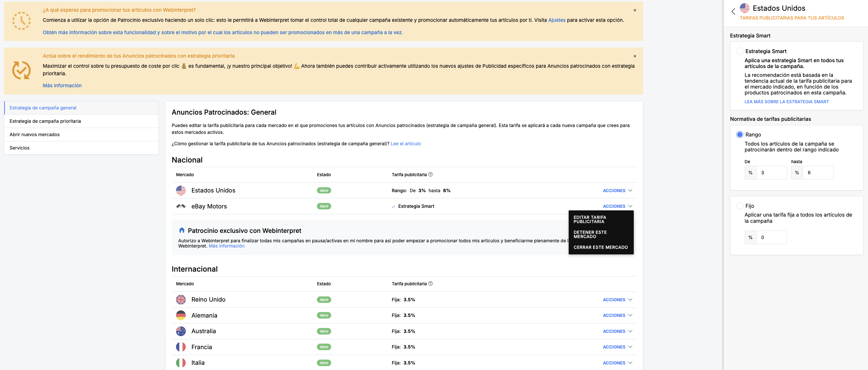Click the eBay Motors checkered flags icon
868x370 pixels.
[x=181, y=206]
